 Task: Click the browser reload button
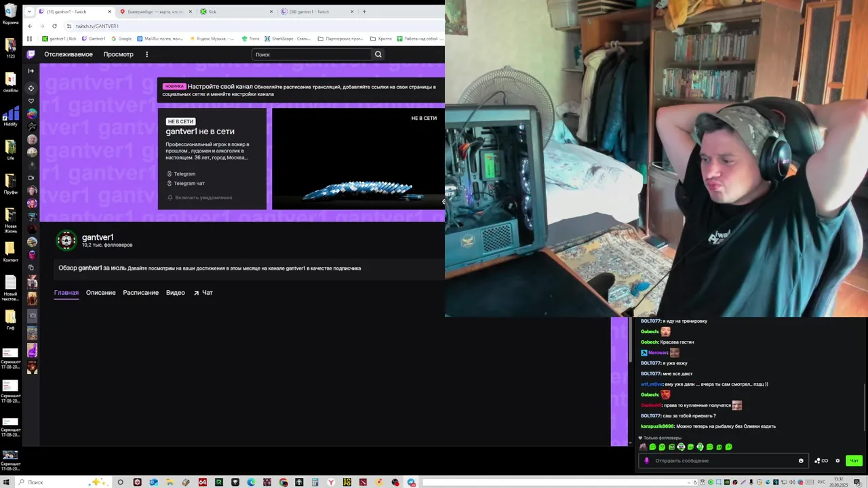(54, 26)
